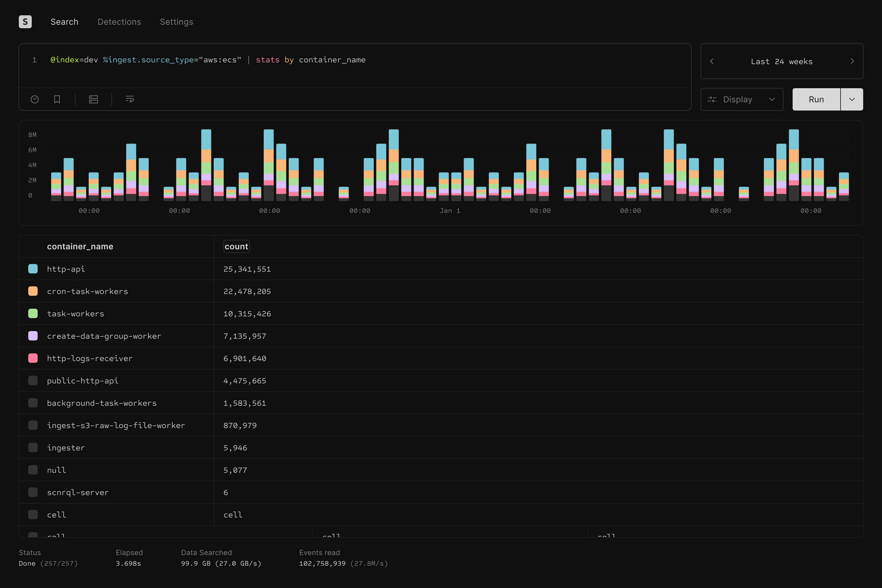Switch to the Search tab
This screenshot has height=588, width=882.
click(64, 22)
